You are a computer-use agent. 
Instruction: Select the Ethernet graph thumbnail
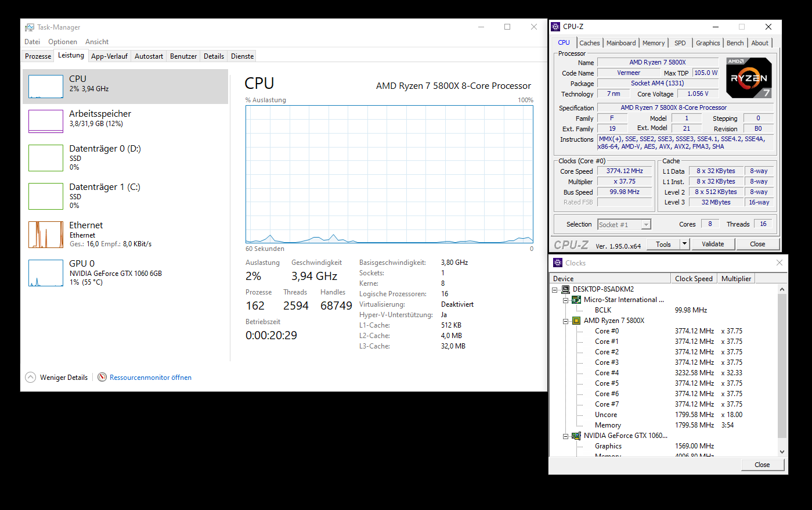[x=46, y=235]
